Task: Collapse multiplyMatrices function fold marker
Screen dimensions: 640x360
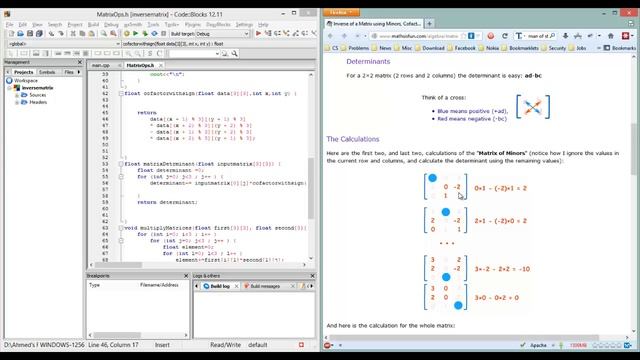Action: (x=121, y=228)
